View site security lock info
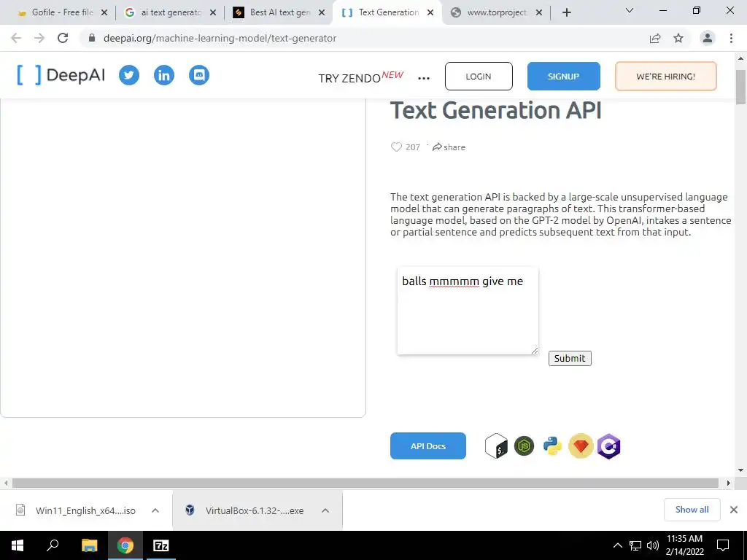Screen dimensions: 747x560 (92, 38)
